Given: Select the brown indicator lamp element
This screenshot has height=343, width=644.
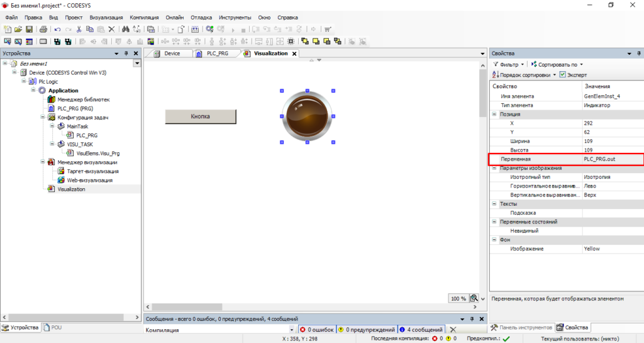Looking at the screenshot, I should (307, 116).
